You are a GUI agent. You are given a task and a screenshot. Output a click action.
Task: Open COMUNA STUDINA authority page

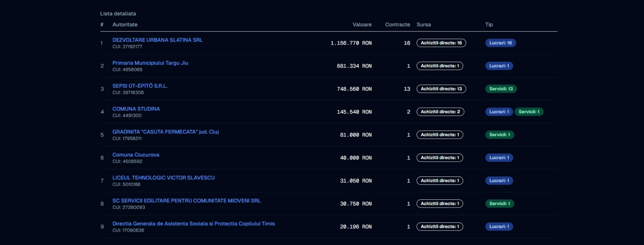pos(136,109)
